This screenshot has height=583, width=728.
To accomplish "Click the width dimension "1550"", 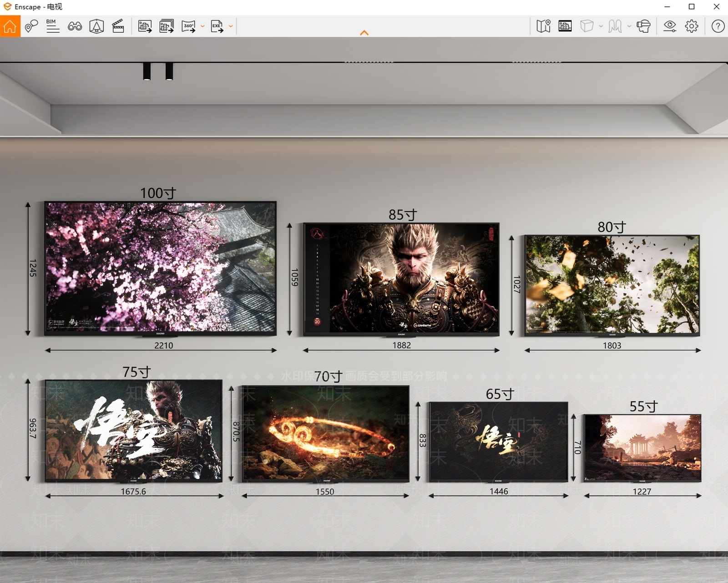I will pyautogui.click(x=325, y=492).
